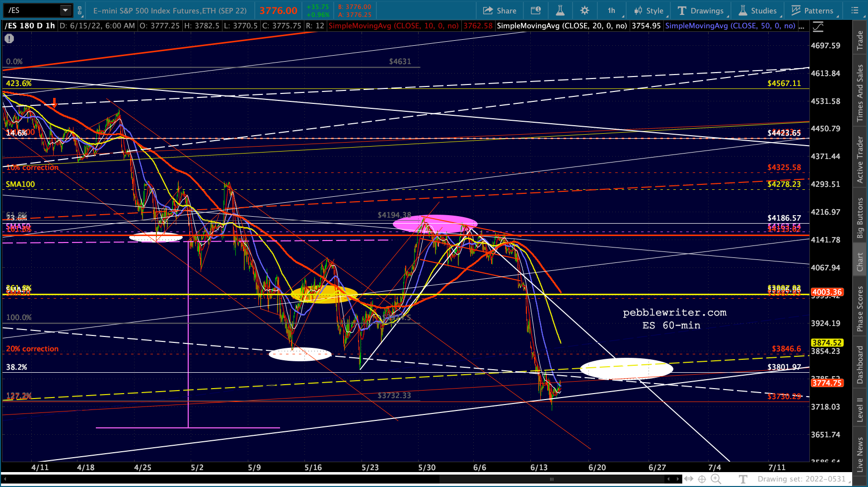Click the 20% correction label
868x487 pixels.
click(x=32, y=349)
